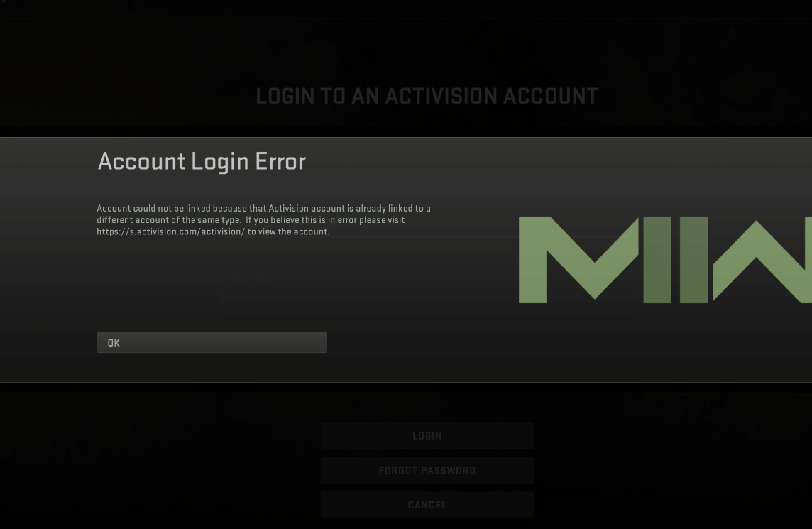Focus the faint email field behind the dialog

click(x=430, y=224)
